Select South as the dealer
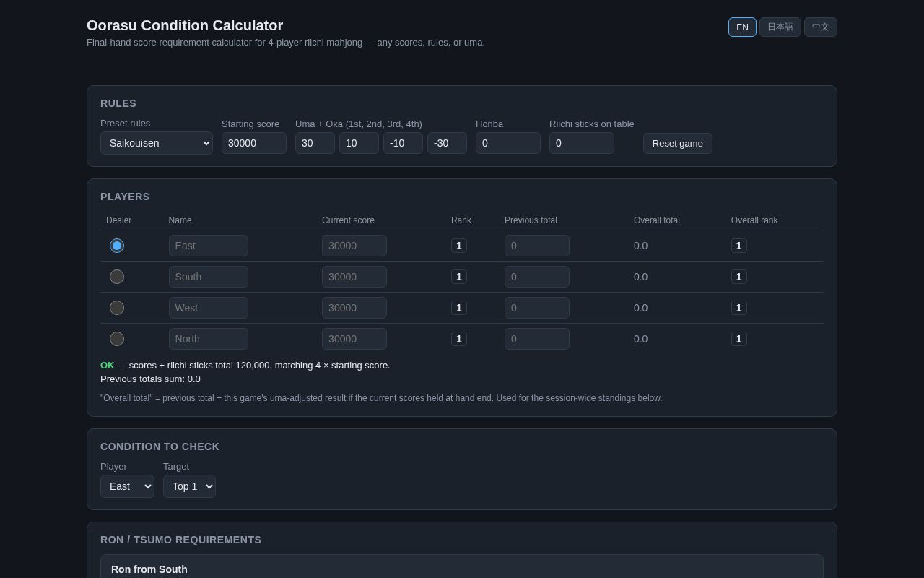 click(x=117, y=277)
